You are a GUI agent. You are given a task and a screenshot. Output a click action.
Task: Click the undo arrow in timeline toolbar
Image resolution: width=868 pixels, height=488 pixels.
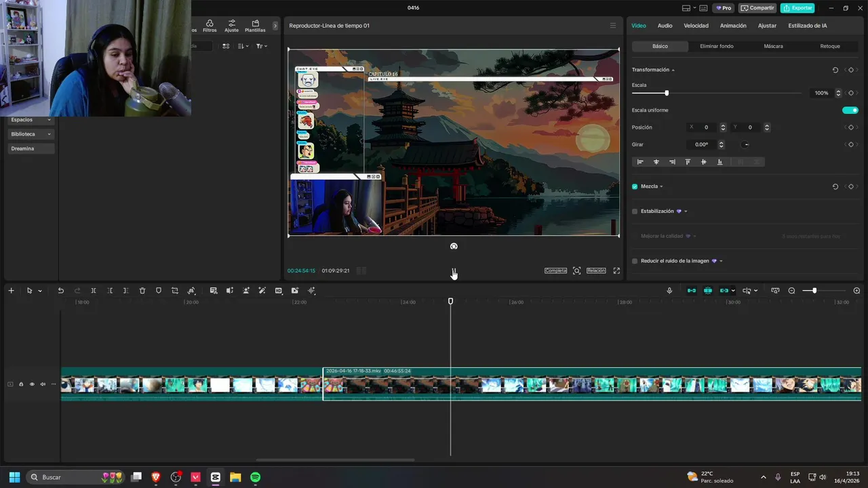click(60, 291)
